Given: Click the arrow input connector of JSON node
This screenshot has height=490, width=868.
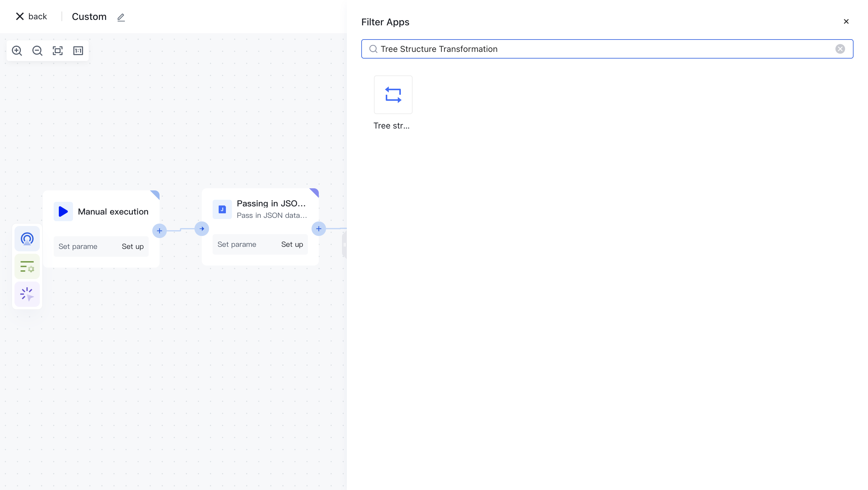Looking at the screenshot, I should tap(202, 229).
